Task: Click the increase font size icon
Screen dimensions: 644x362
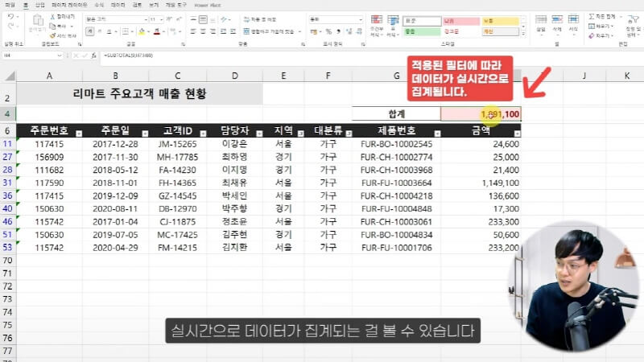Action: point(169,19)
